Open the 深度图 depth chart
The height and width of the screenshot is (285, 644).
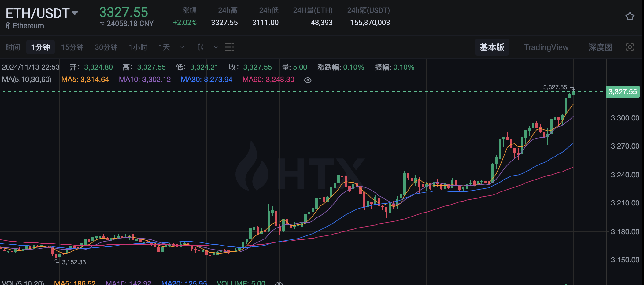pyautogui.click(x=600, y=47)
